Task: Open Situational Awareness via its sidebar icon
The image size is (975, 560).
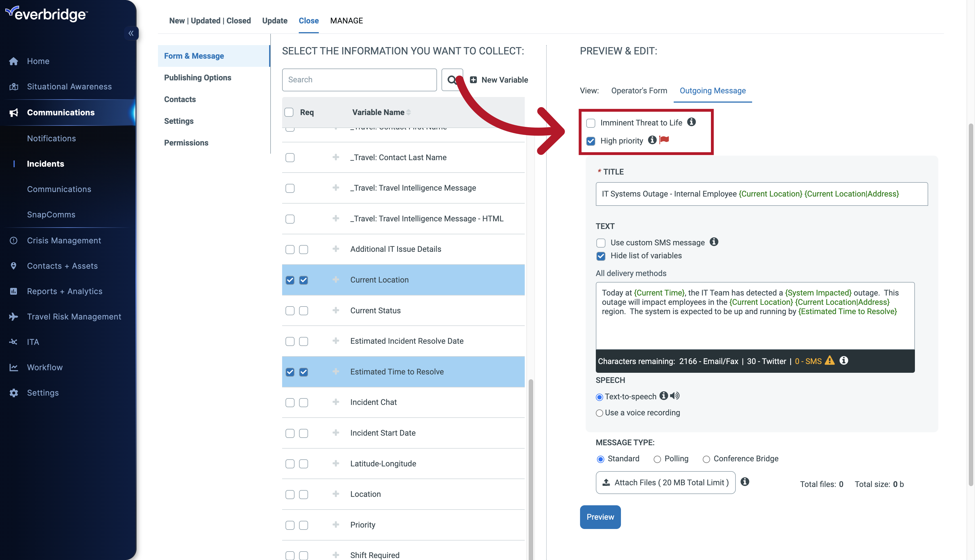Action: (14, 86)
